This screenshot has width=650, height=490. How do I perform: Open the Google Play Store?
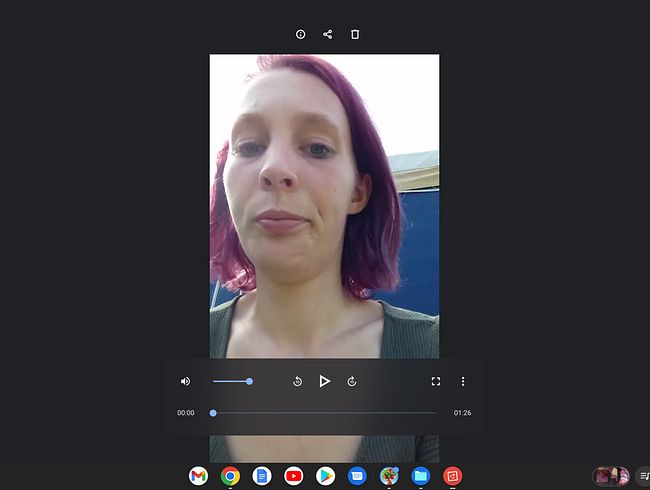pyautogui.click(x=325, y=476)
